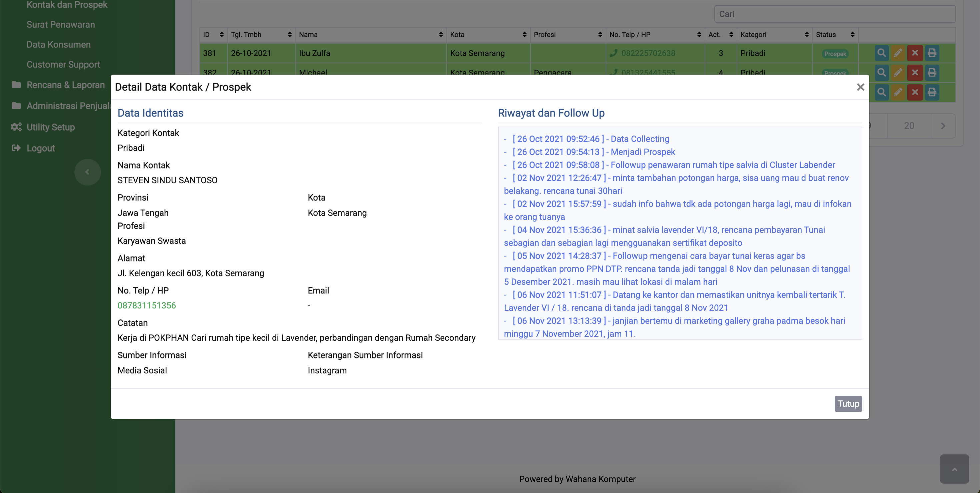Expand Rencana & Laporan menu
980x493 pixels.
pyautogui.click(x=65, y=85)
